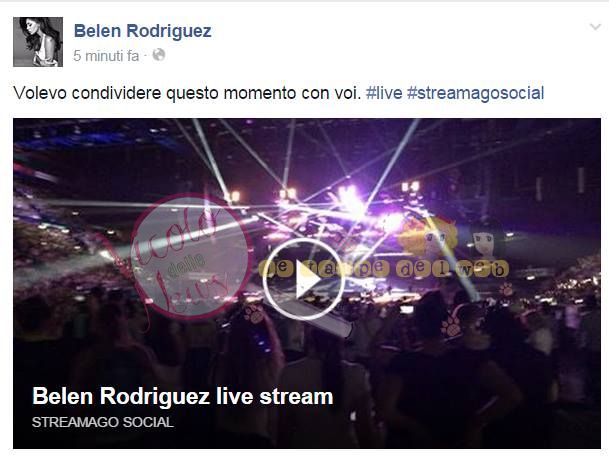Open the #live hashtag
This screenshot has width=609, height=456.
384,93
